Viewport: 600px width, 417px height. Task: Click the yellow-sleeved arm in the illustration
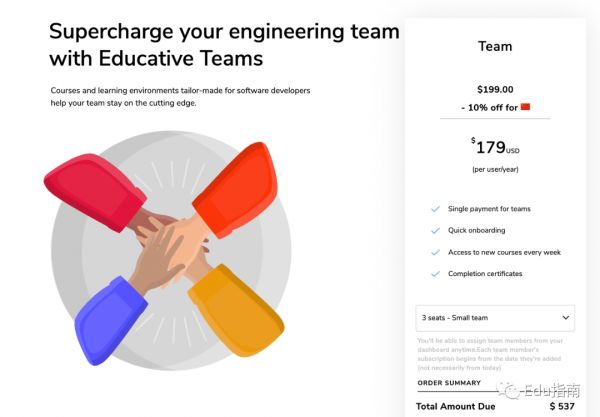(x=235, y=310)
